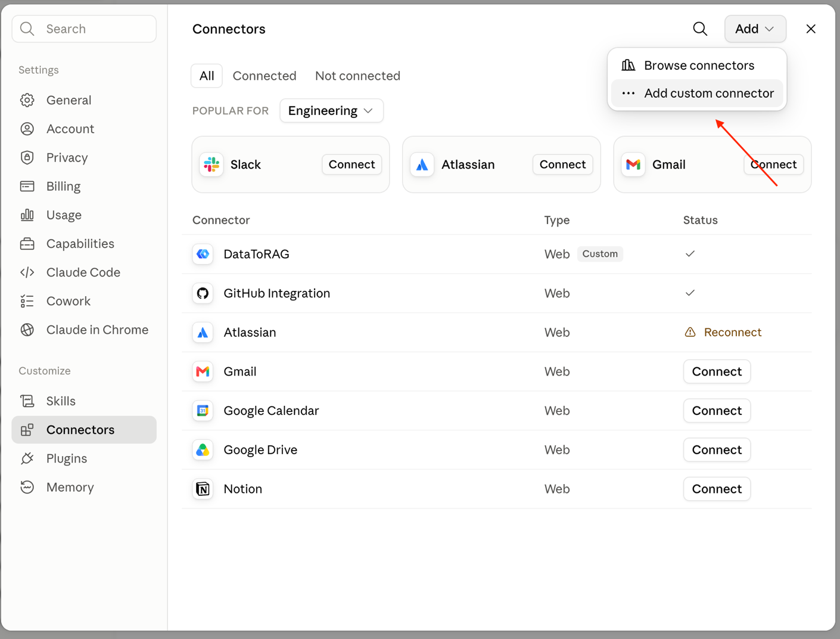Click the General gear icon
The width and height of the screenshot is (840, 639).
pyautogui.click(x=27, y=100)
